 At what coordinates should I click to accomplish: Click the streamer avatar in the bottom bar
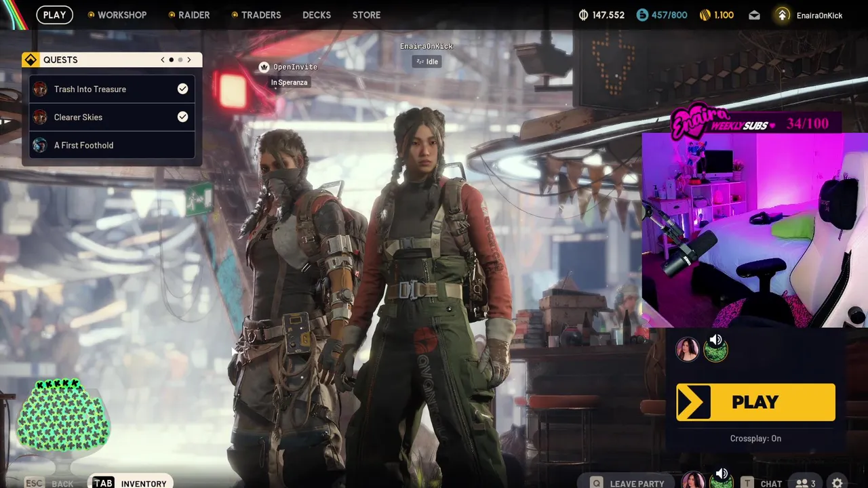click(693, 481)
